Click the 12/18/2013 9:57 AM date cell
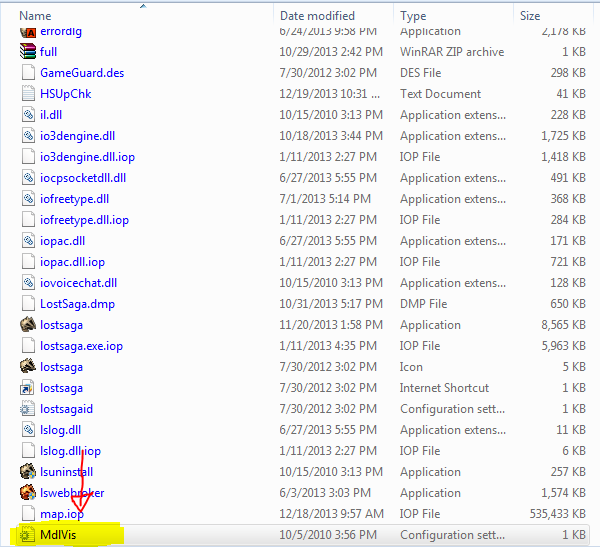This screenshot has width=600, height=547. point(331,514)
